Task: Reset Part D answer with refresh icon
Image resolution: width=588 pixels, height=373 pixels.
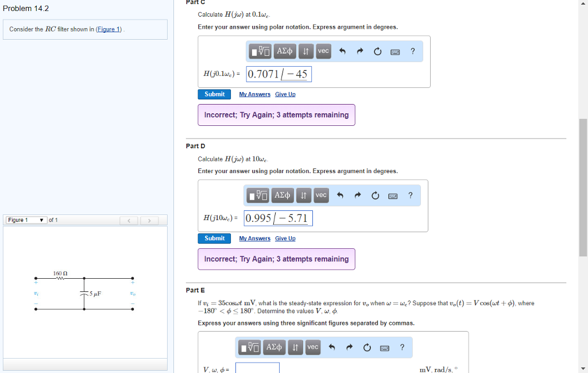Action: pos(376,195)
